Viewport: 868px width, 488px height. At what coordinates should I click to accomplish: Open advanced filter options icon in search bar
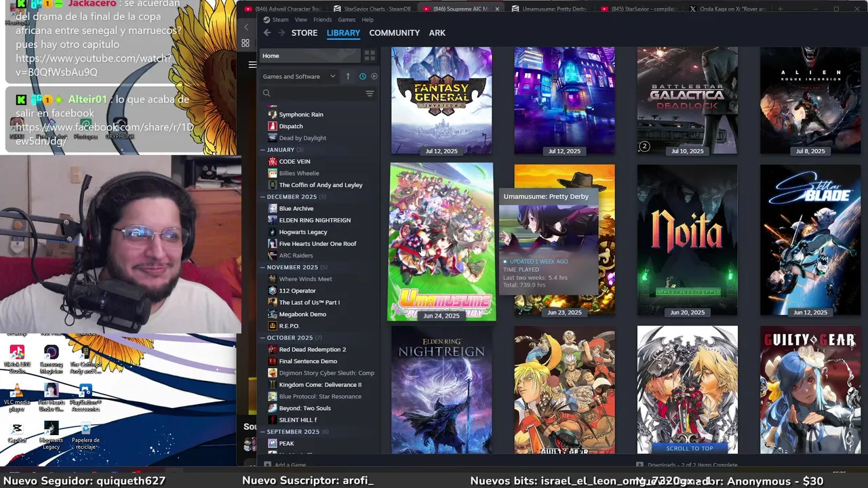click(x=370, y=94)
